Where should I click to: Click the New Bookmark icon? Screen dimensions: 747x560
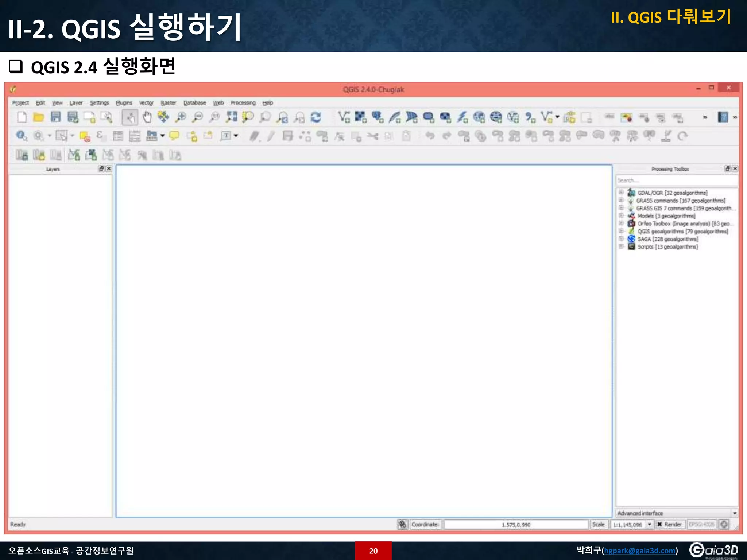(x=191, y=136)
